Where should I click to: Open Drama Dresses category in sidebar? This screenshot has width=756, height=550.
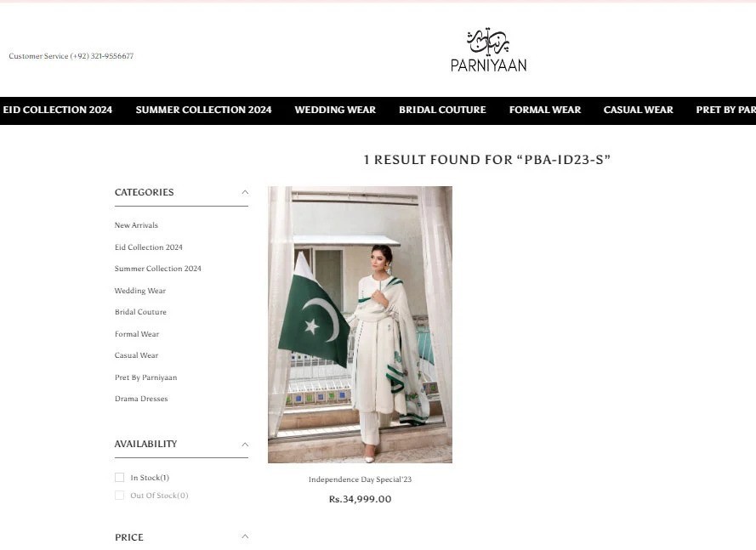point(141,399)
